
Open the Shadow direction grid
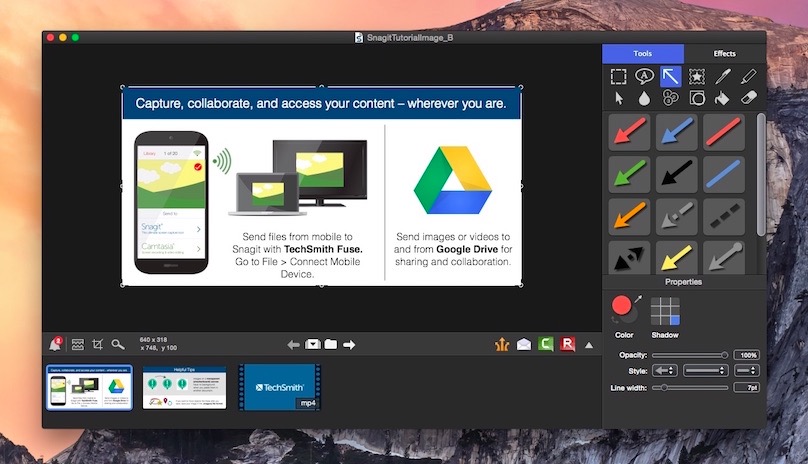pos(665,311)
